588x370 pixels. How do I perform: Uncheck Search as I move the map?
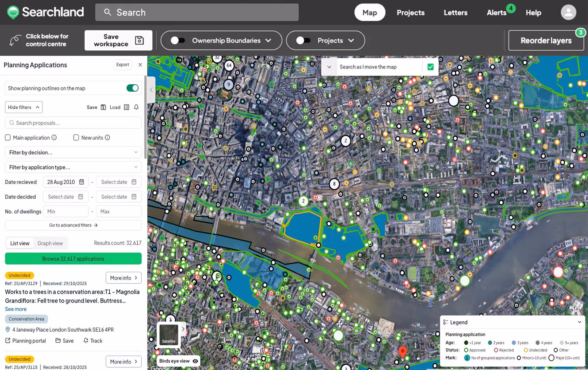pyautogui.click(x=430, y=67)
